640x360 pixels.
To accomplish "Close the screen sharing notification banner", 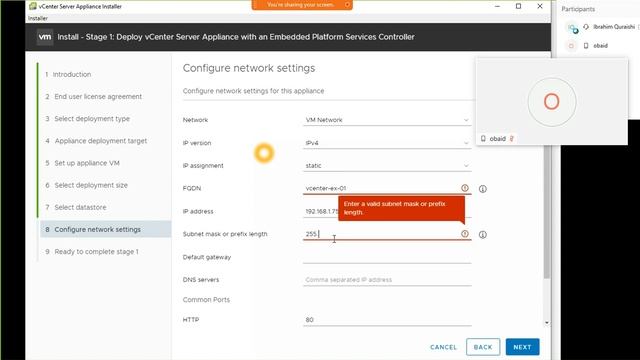I will click(x=347, y=4).
